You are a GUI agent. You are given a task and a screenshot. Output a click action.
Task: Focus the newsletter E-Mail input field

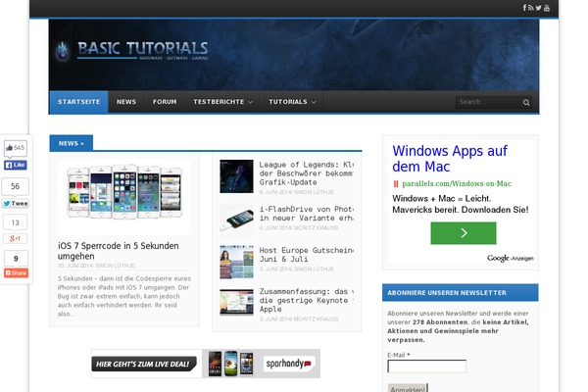pyautogui.click(x=426, y=367)
